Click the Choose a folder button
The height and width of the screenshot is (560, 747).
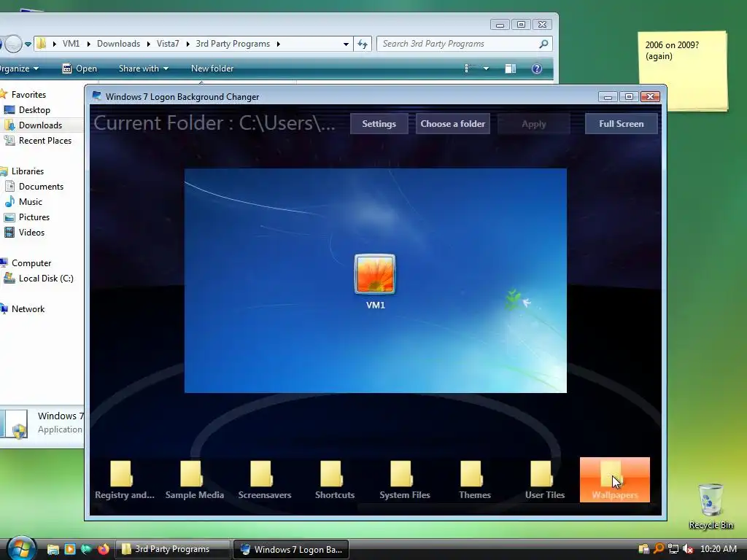click(452, 124)
